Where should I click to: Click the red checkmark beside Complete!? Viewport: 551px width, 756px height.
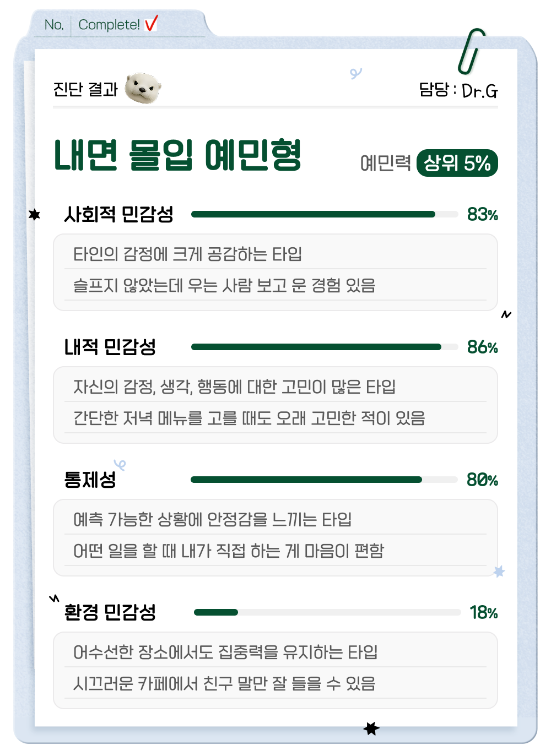click(151, 24)
